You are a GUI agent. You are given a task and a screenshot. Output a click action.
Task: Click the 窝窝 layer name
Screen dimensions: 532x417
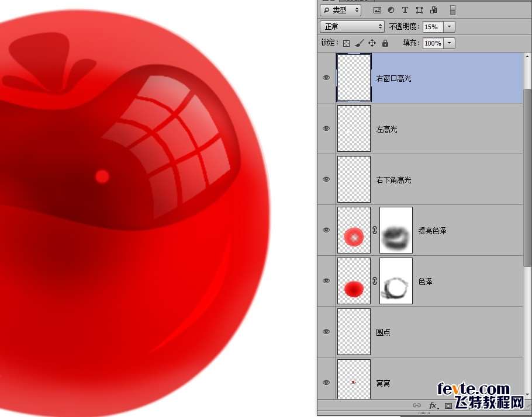[x=383, y=384]
